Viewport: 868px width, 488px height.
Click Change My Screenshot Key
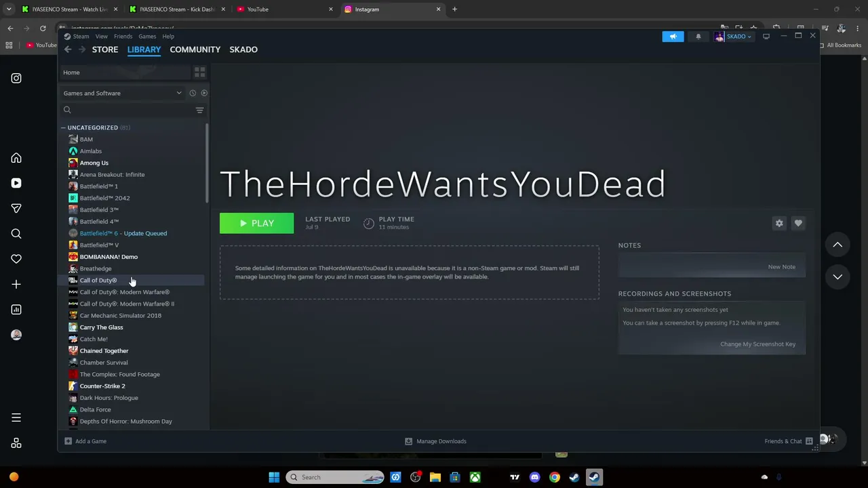point(757,344)
